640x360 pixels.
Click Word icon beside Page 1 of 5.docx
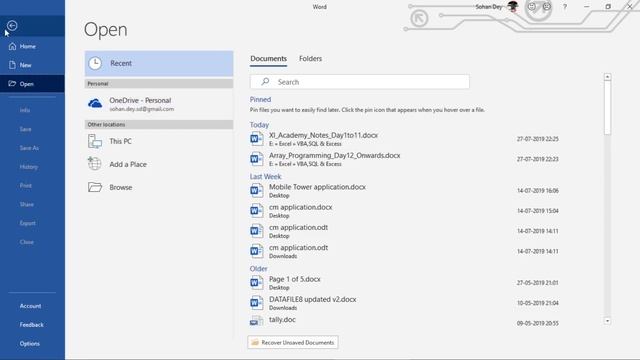point(256,282)
